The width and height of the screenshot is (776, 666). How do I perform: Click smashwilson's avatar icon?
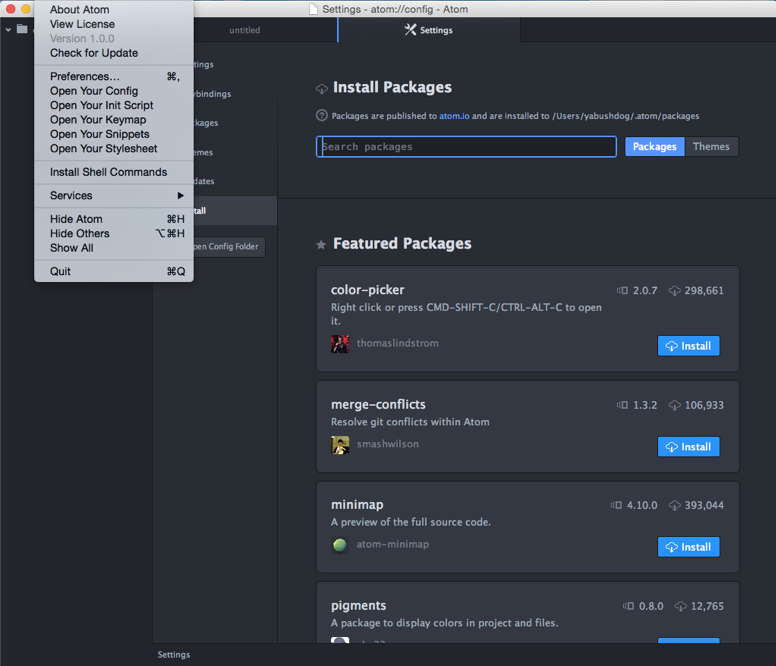point(340,445)
